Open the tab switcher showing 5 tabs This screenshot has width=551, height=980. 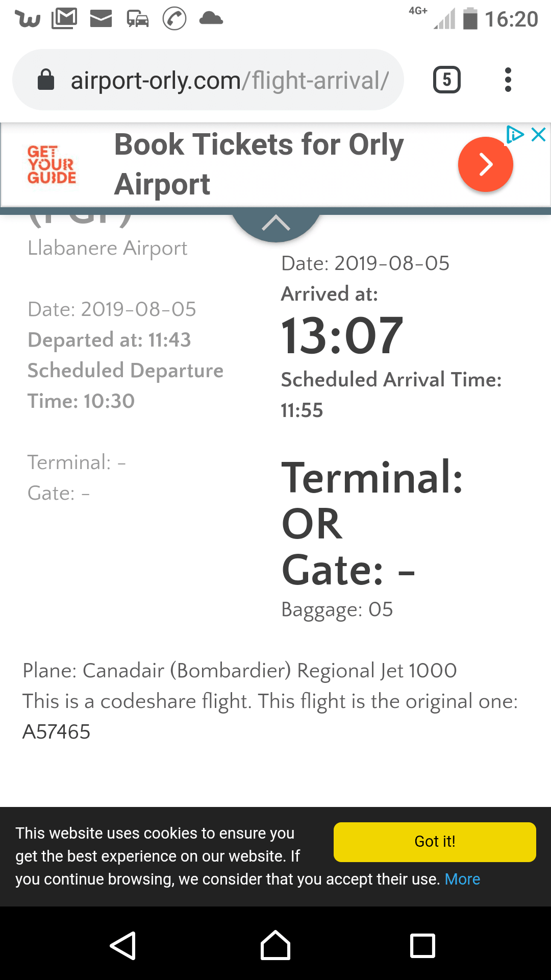click(x=446, y=80)
